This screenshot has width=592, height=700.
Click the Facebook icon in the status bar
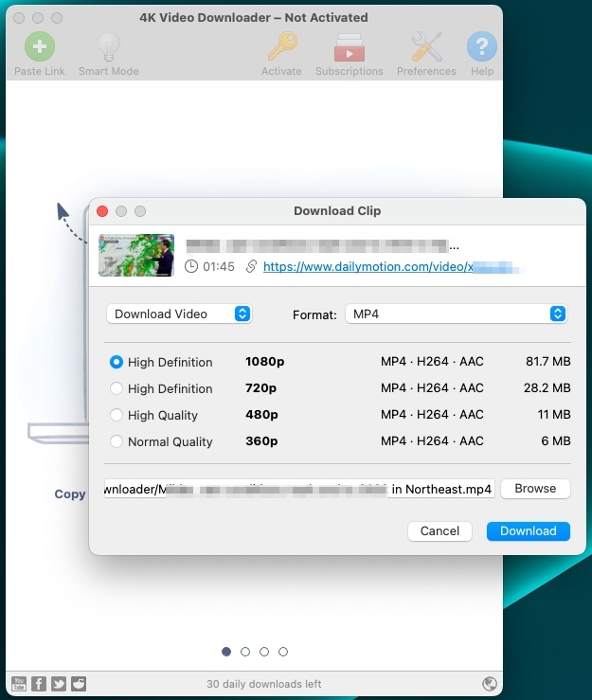[39, 684]
